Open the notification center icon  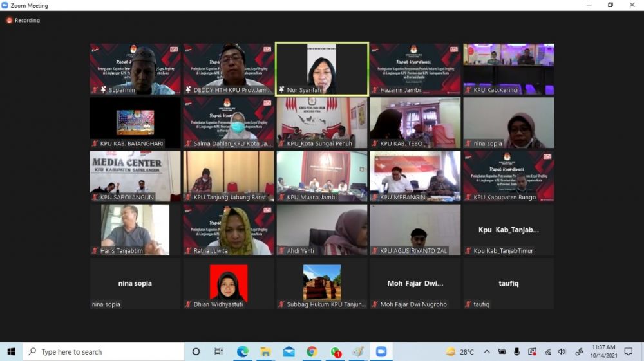point(629,351)
